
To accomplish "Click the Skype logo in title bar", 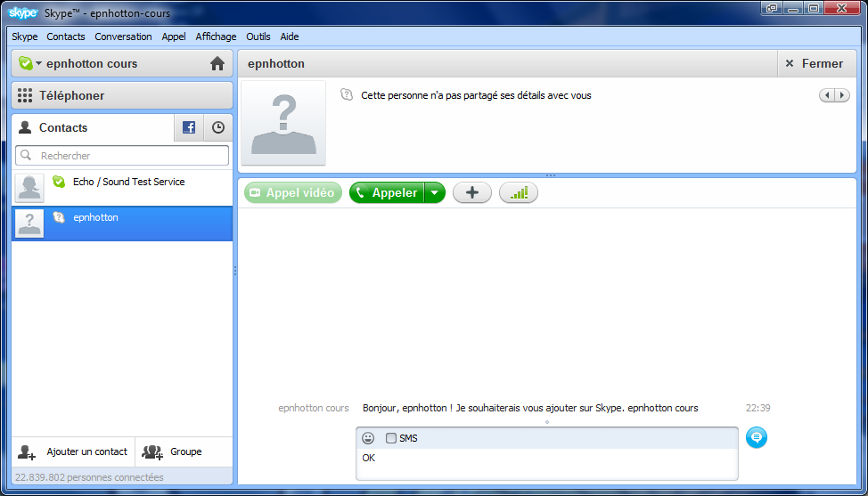I will 22,12.
